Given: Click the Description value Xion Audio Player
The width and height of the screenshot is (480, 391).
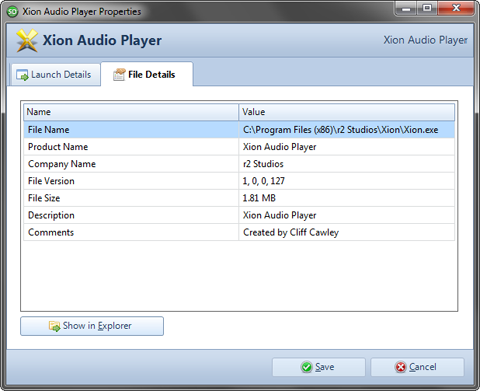Looking at the screenshot, I should point(279,215).
